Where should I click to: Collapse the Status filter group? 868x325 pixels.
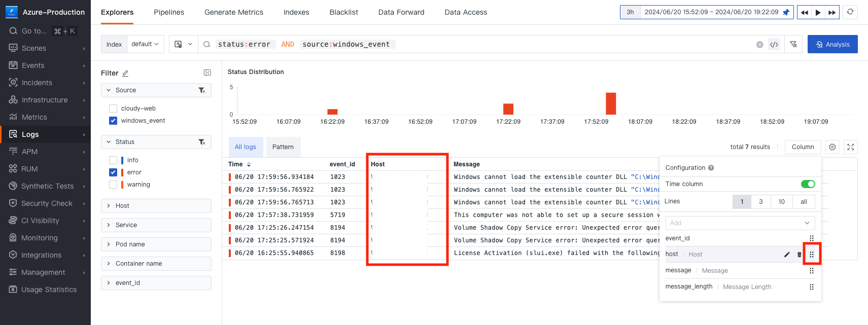109,142
